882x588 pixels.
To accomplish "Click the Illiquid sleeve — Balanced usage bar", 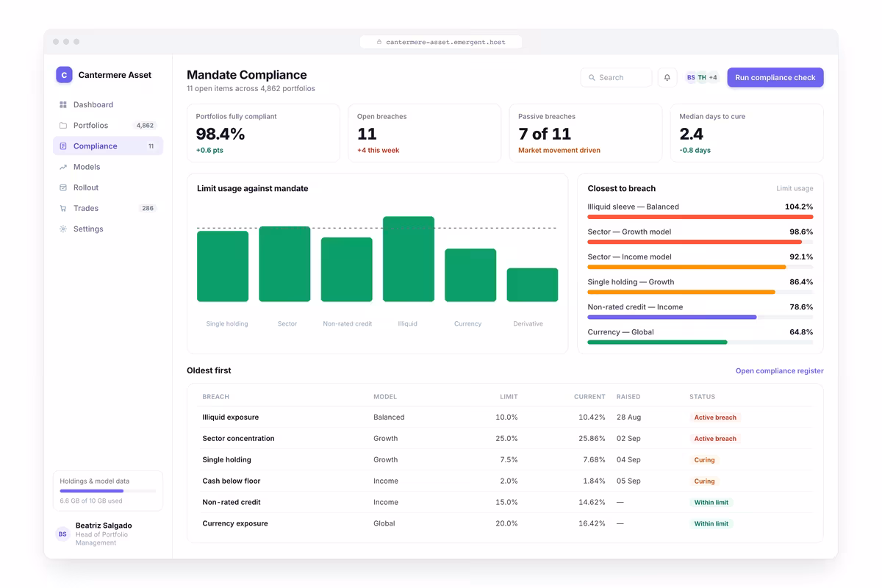I will [700, 217].
